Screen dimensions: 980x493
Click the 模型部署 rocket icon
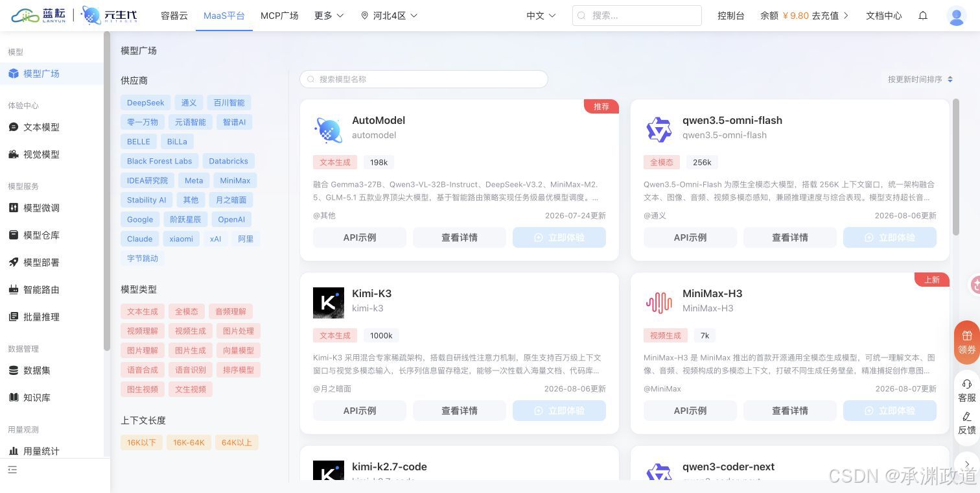(13, 262)
